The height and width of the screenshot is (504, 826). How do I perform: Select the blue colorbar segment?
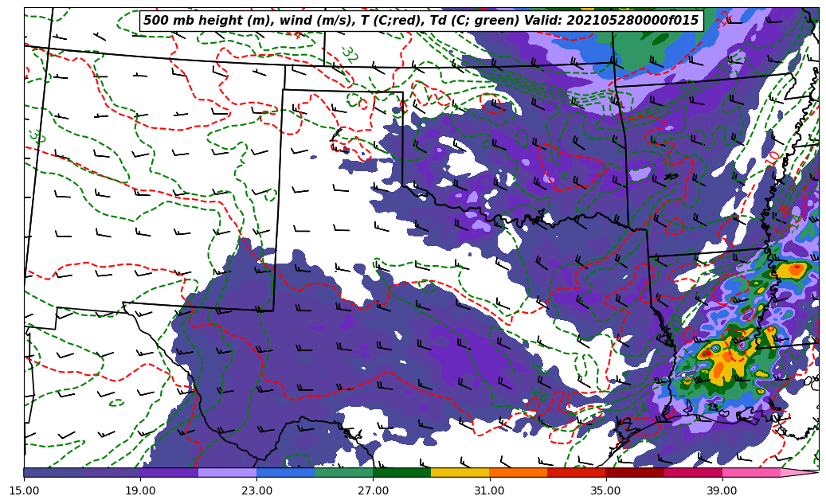(285, 472)
